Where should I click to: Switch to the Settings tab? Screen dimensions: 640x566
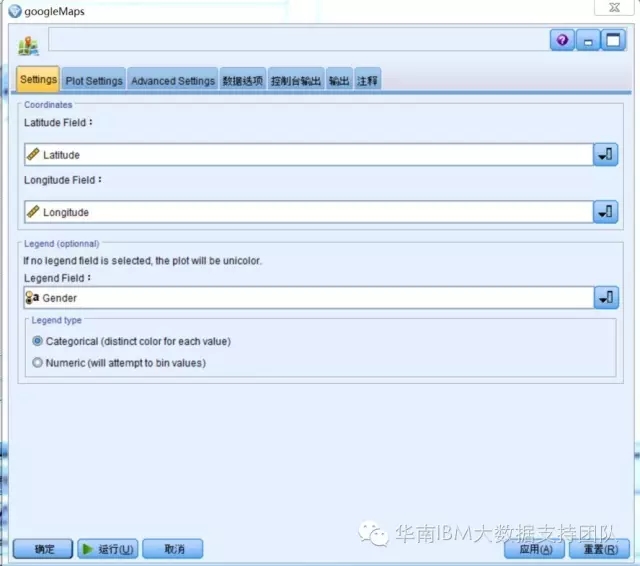pos(38,79)
